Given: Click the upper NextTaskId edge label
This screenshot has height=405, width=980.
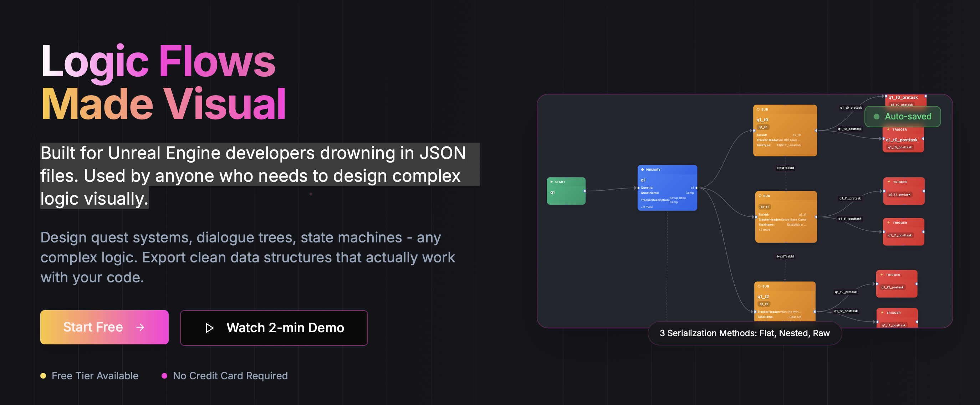Looking at the screenshot, I should (x=785, y=168).
